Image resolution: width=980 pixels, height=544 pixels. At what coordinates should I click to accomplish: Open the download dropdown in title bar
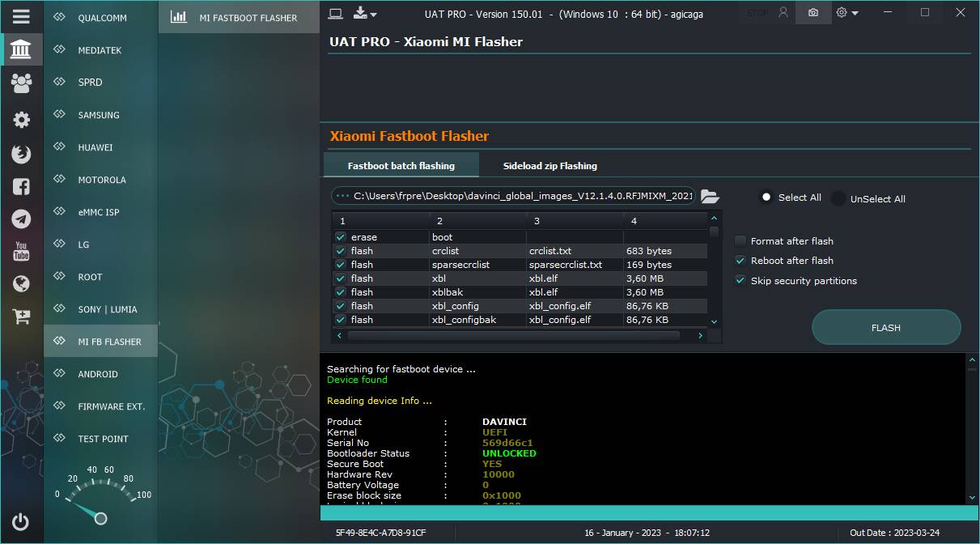pos(365,13)
